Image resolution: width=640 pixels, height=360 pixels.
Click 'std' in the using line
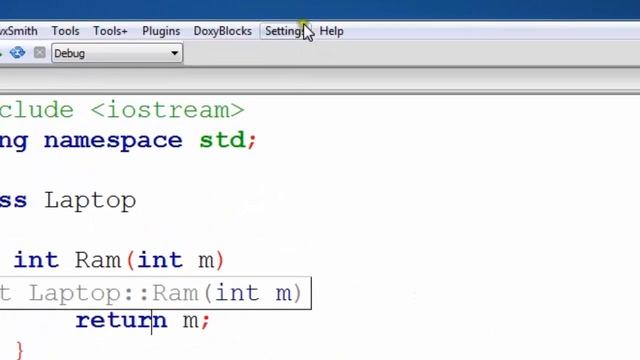click(222, 140)
